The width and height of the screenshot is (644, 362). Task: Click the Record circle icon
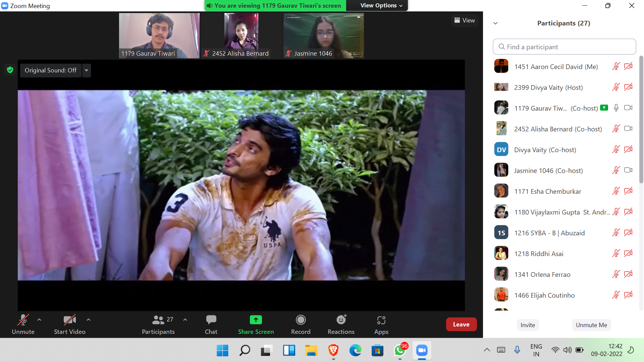click(301, 320)
